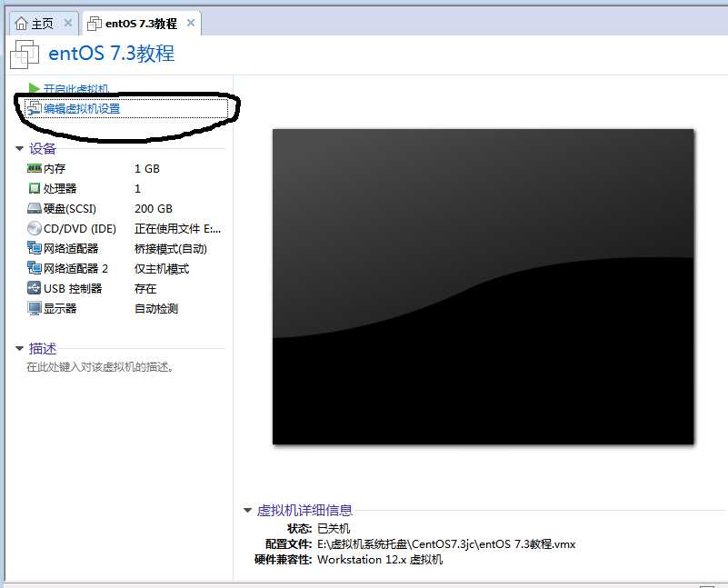The image size is (728, 588).
Task: Click the disc icon next to CD/DVD (IDE)
Action: pos(35,228)
